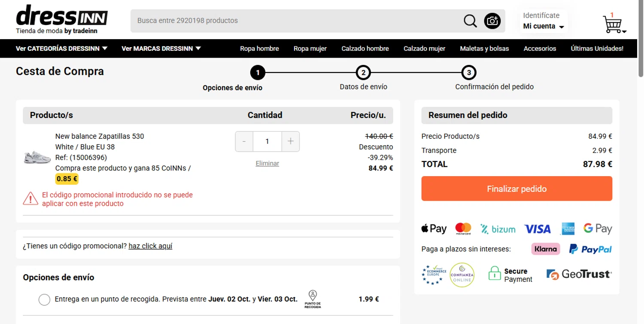Screen dimensions: 644x324
Task: Open Maletas y bolsas menu
Action: click(484, 49)
